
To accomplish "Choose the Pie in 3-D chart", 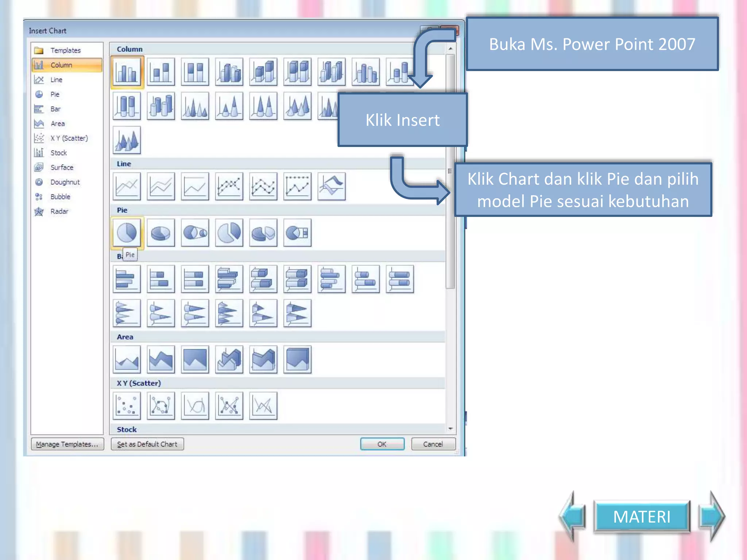I will (161, 233).
